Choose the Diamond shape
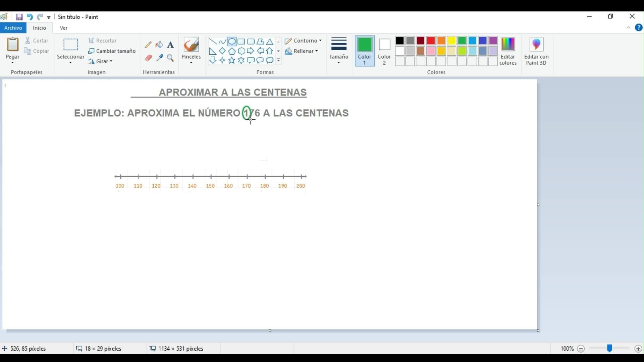The height and width of the screenshot is (362, 644). (222, 51)
